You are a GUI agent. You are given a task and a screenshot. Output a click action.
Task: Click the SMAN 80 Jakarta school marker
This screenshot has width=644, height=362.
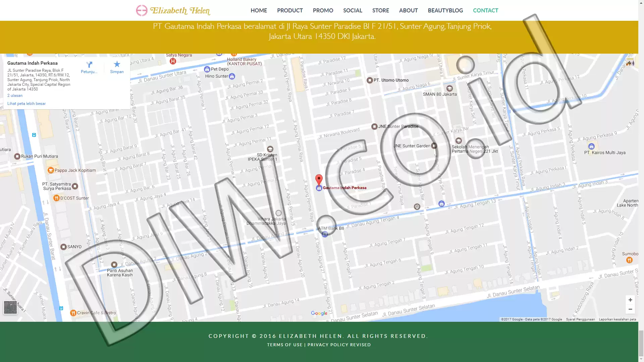coord(449,88)
